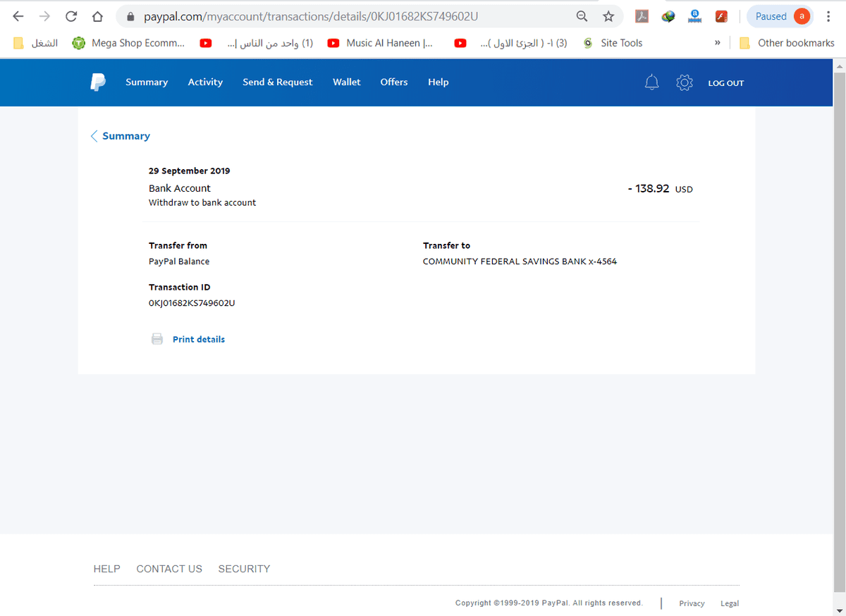Open account settings gear icon
This screenshot has width=846, height=616.
[684, 82]
